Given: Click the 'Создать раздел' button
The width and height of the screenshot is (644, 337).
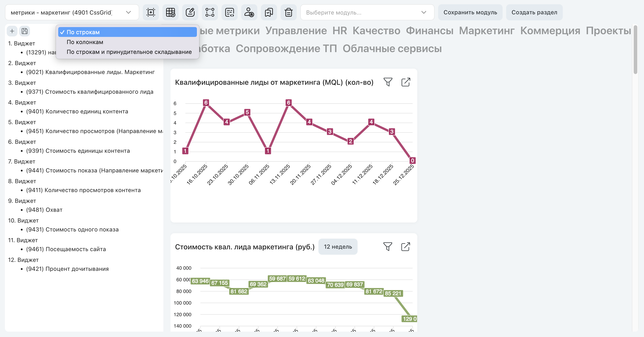Looking at the screenshot, I should (534, 12).
